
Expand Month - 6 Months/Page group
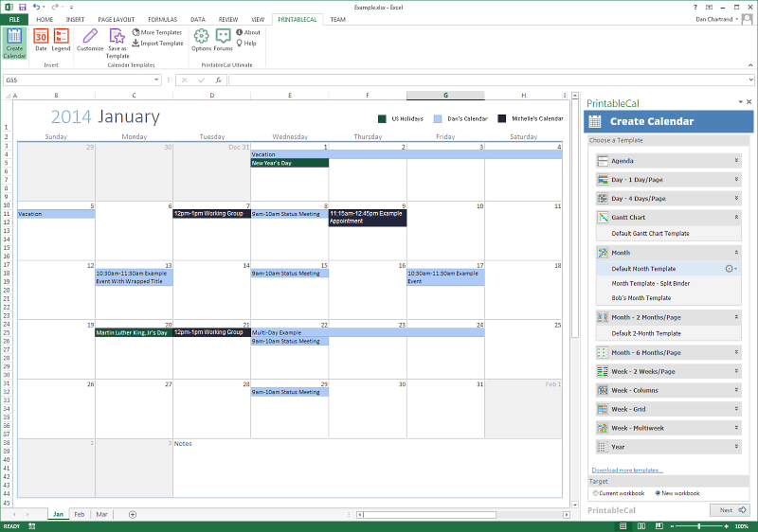coord(737,352)
